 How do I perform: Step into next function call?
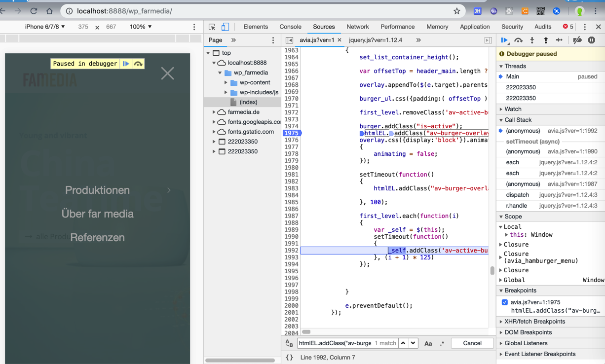[x=532, y=40]
